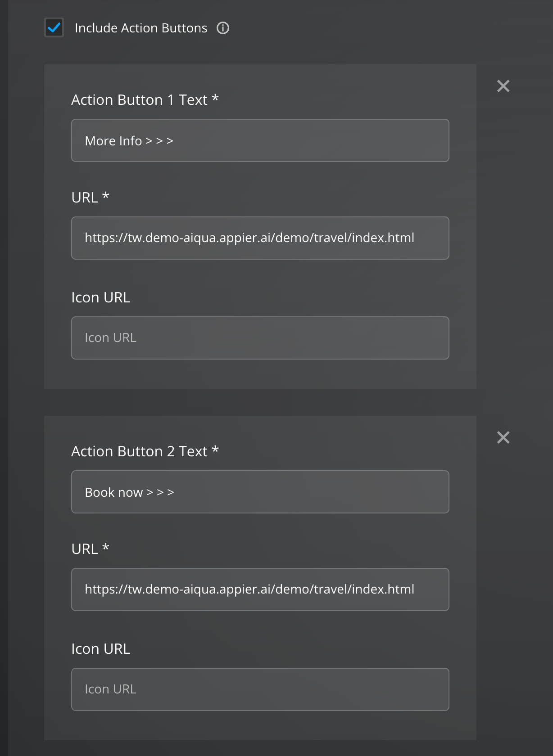The height and width of the screenshot is (756, 553).
Task: Select the empty Icon URL field for Button 2
Action: coord(260,689)
